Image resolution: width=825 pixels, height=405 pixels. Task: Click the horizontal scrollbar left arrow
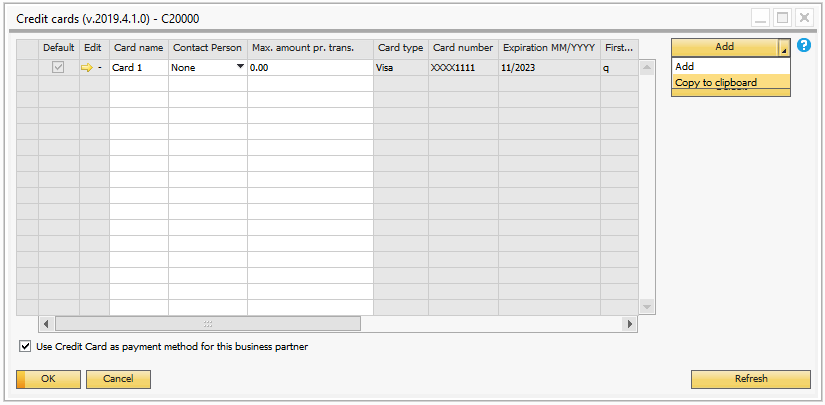[x=46, y=323]
